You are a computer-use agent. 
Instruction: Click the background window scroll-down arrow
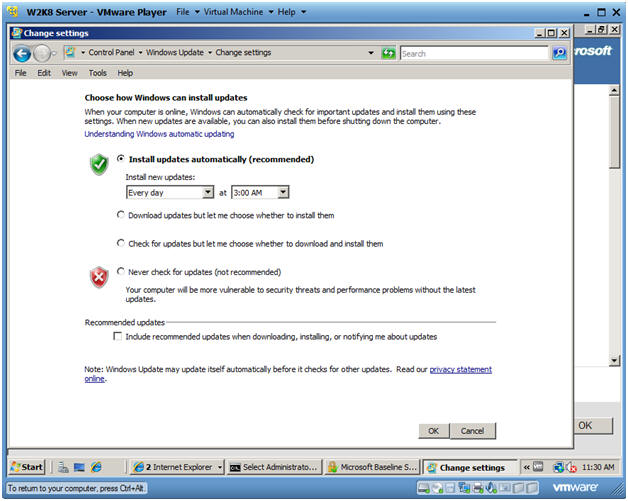point(614,360)
